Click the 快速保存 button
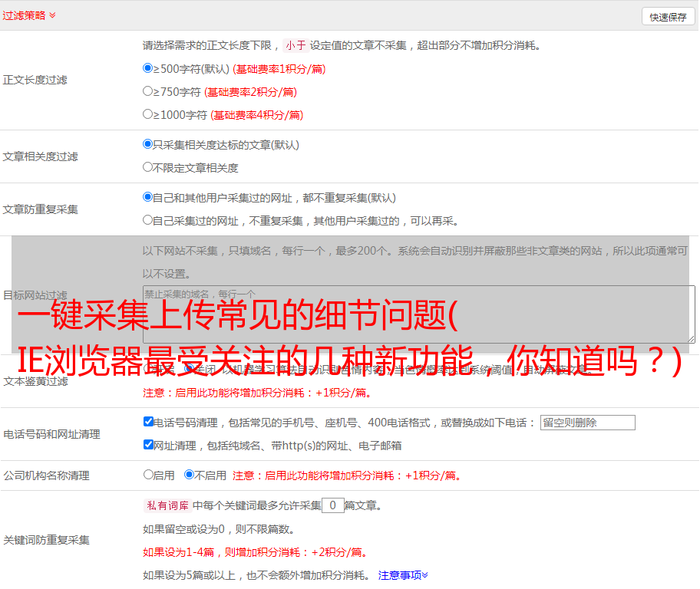 pyautogui.click(x=668, y=17)
